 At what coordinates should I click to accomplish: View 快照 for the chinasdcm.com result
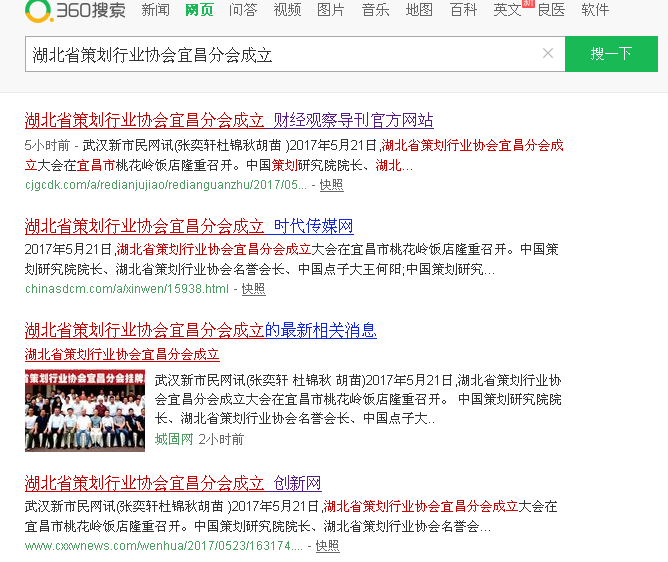[253, 289]
